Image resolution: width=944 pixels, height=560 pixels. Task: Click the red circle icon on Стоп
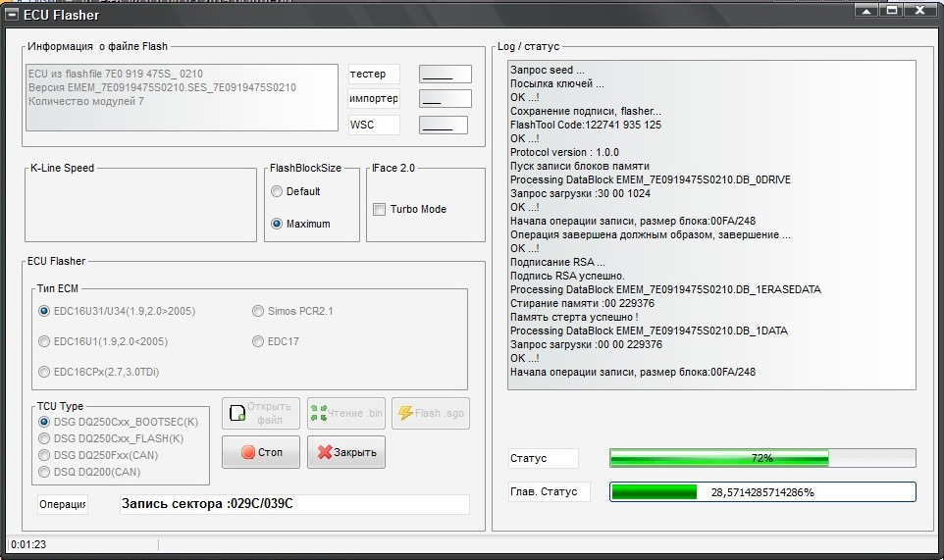[x=248, y=452]
